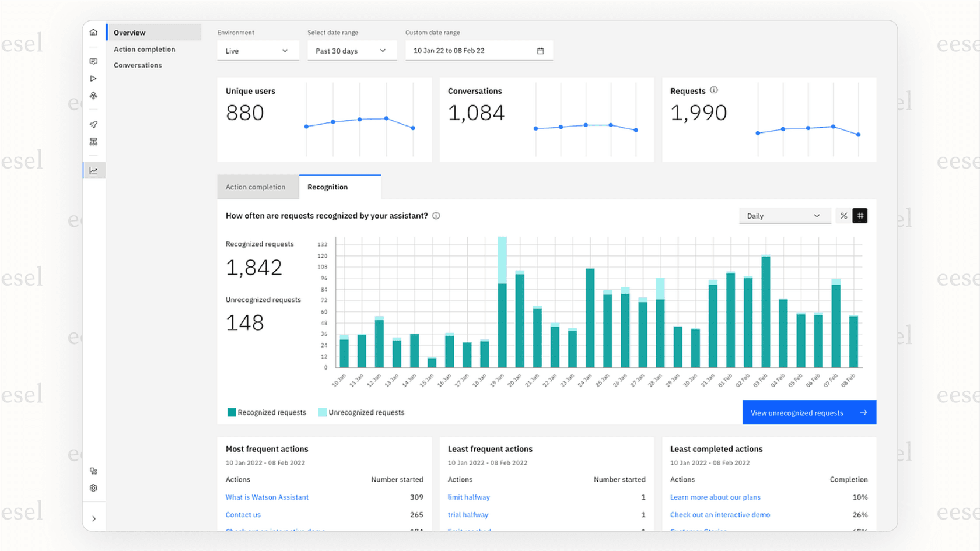
Task: Click the Preview play icon in sidebar
Action: pos(93,78)
